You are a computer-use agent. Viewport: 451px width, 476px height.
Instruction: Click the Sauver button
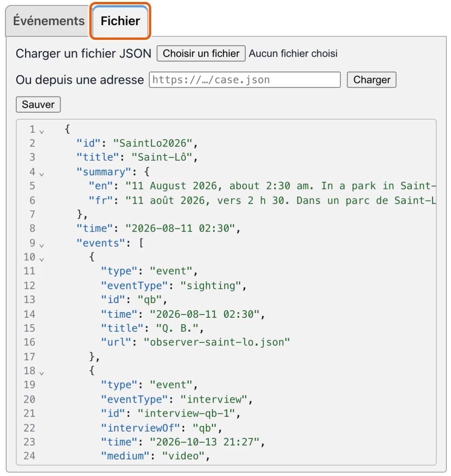tap(38, 105)
